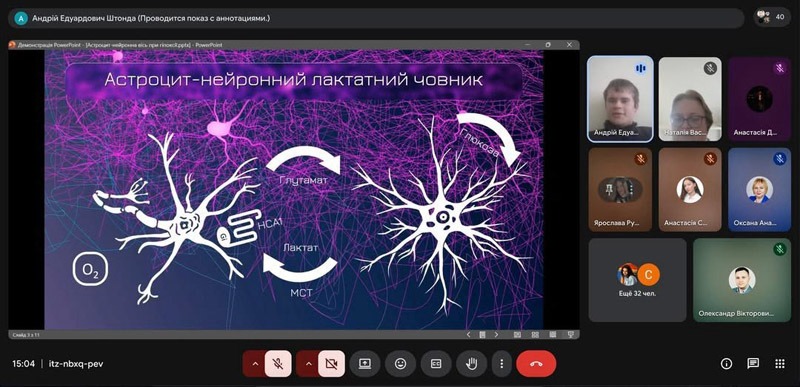Viewport: 800px width, 387px height.
Task: Raise hand using the hand icon
Action: click(471, 364)
